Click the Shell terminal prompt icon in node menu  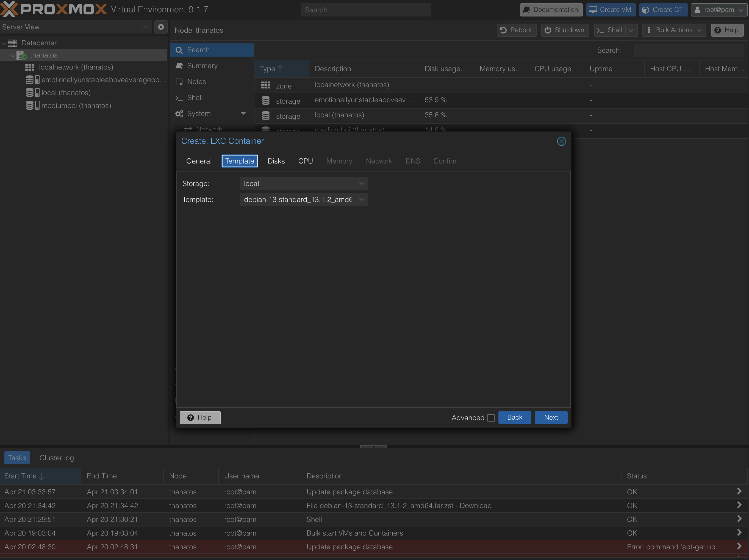(179, 98)
